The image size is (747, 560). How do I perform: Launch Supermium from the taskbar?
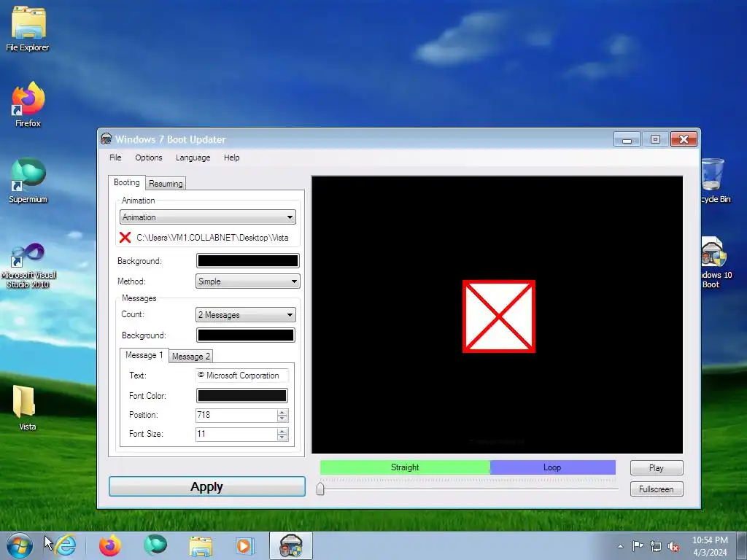tap(155, 545)
